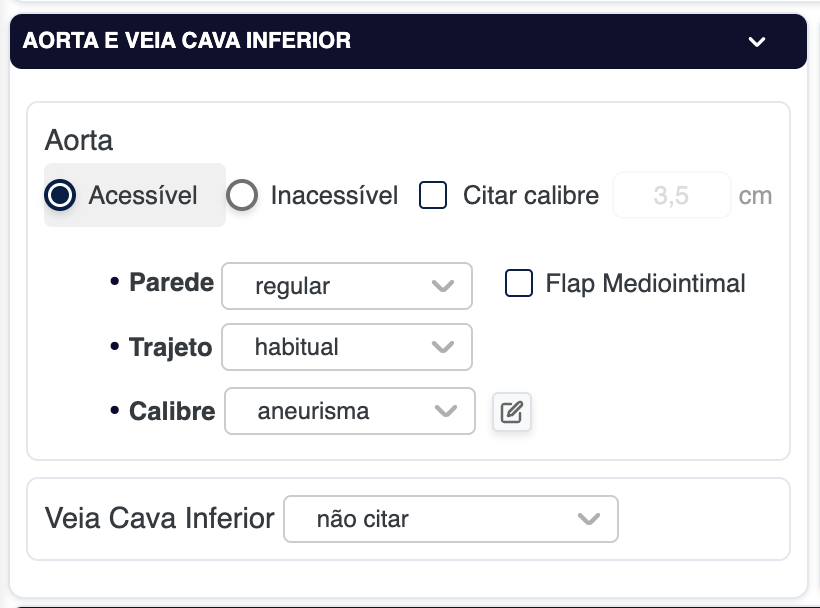Open the Parede dropdown showing regular
Screen dimensions: 820x608
(346, 287)
